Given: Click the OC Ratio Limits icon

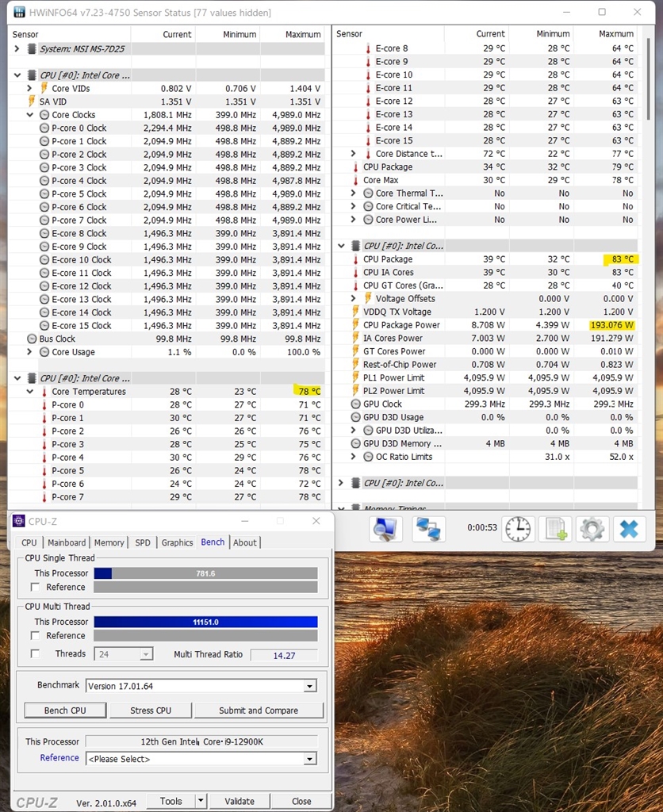Looking at the screenshot, I should (368, 457).
